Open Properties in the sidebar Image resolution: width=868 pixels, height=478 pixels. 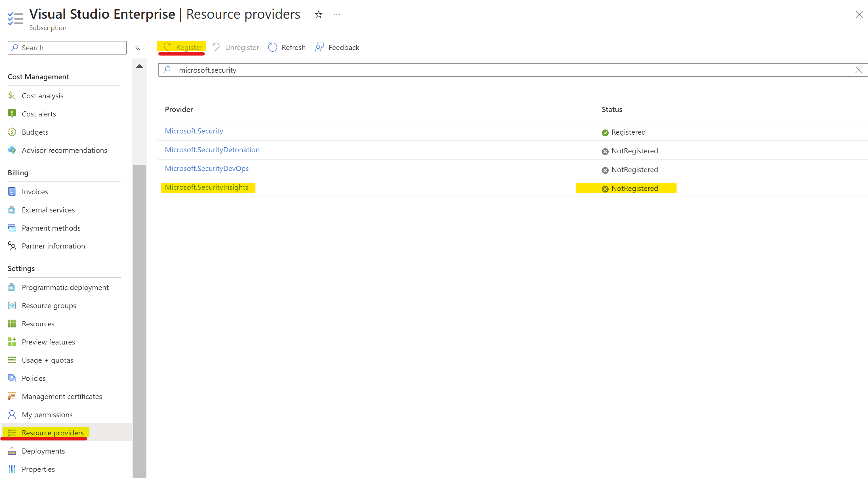coord(38,469)
